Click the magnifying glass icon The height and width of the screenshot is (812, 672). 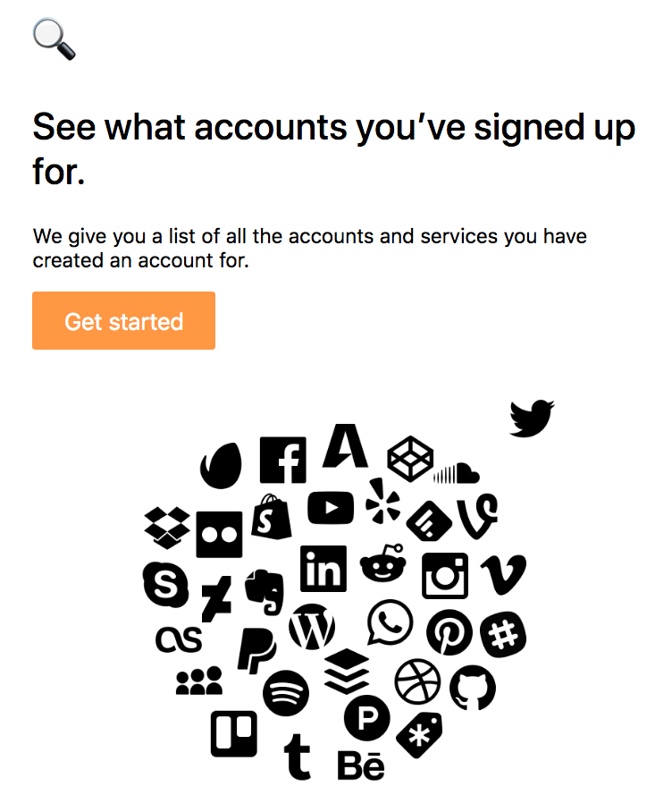55,39
